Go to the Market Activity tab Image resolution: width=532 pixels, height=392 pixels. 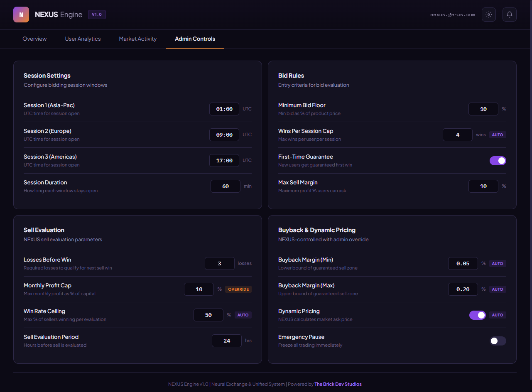138,39
